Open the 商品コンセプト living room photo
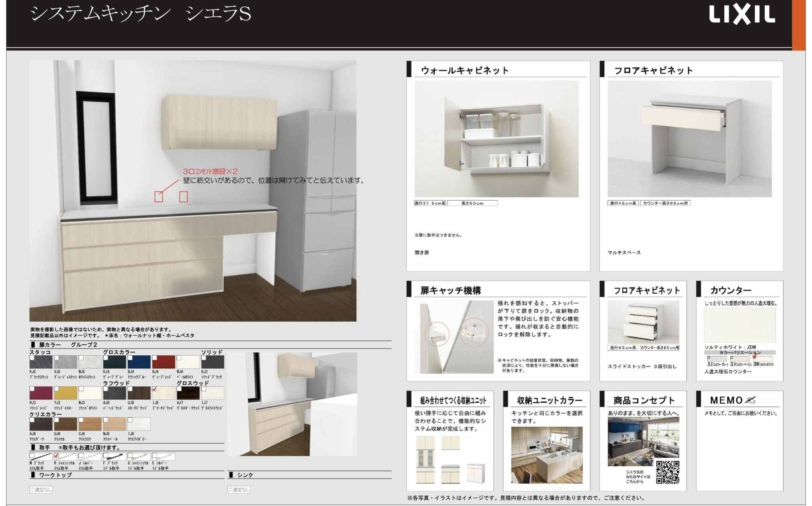The width and height of the screenshot is (812, 506). click(643, 441)
